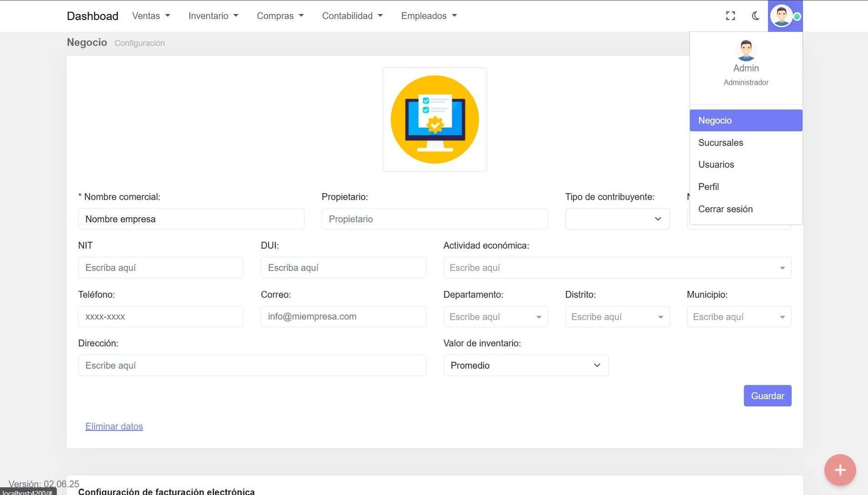Open the Empleados dropdown

click(x=429, y=16)
